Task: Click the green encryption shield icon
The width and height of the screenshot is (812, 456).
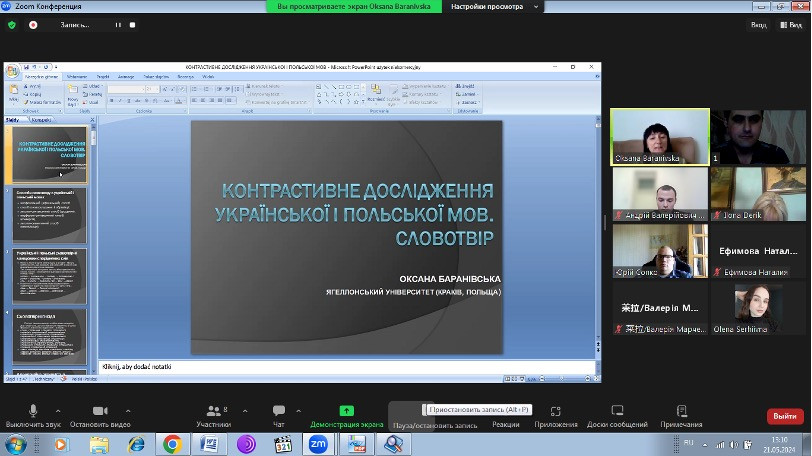Action: 12,25
